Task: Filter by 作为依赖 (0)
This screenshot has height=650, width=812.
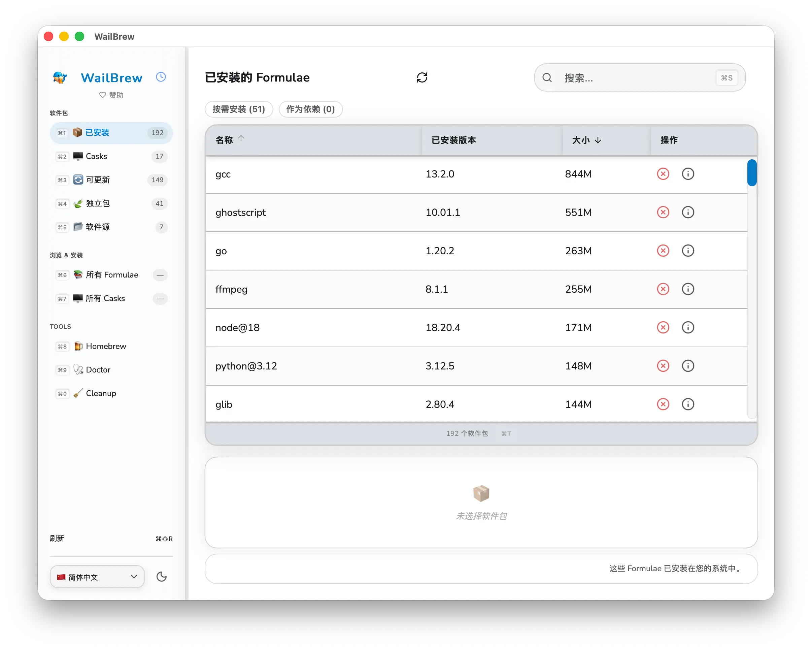Action: (x=310, y=109)
